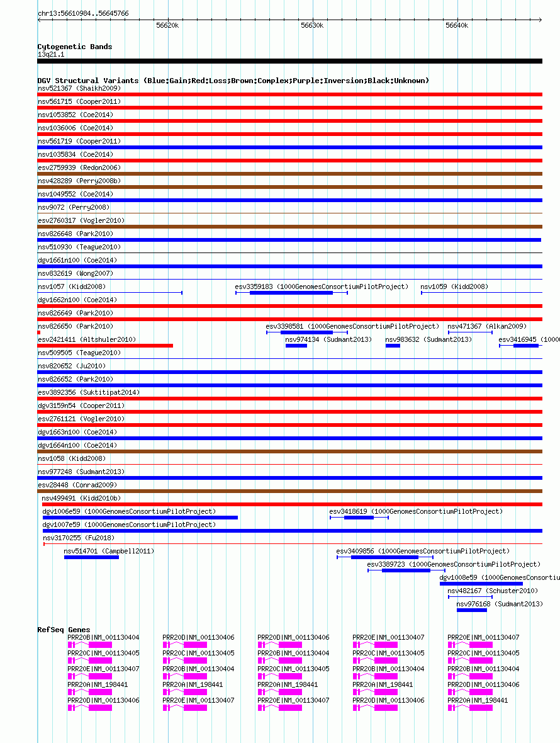Select the esv28448 (Conrad2009) label
This screenshot has width=560, height=743.
pos(77,485)
